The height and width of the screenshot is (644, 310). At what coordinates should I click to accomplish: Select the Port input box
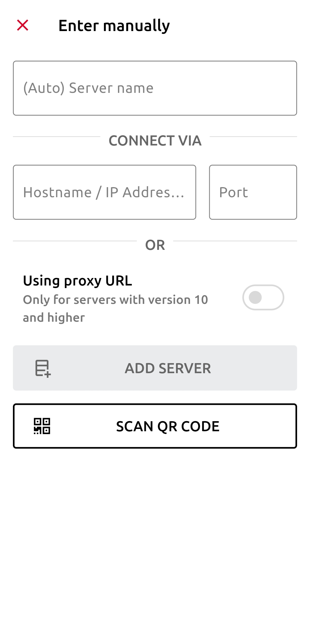[253, 192]
